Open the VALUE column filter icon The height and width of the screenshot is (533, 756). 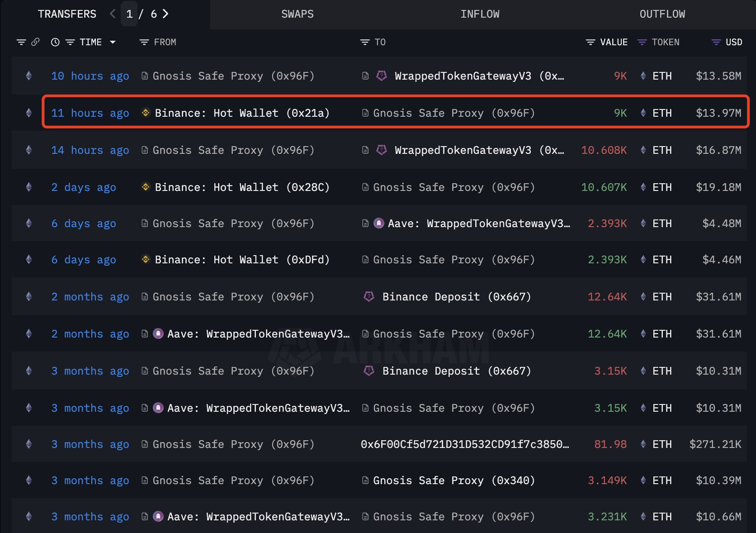pos(590,42)
